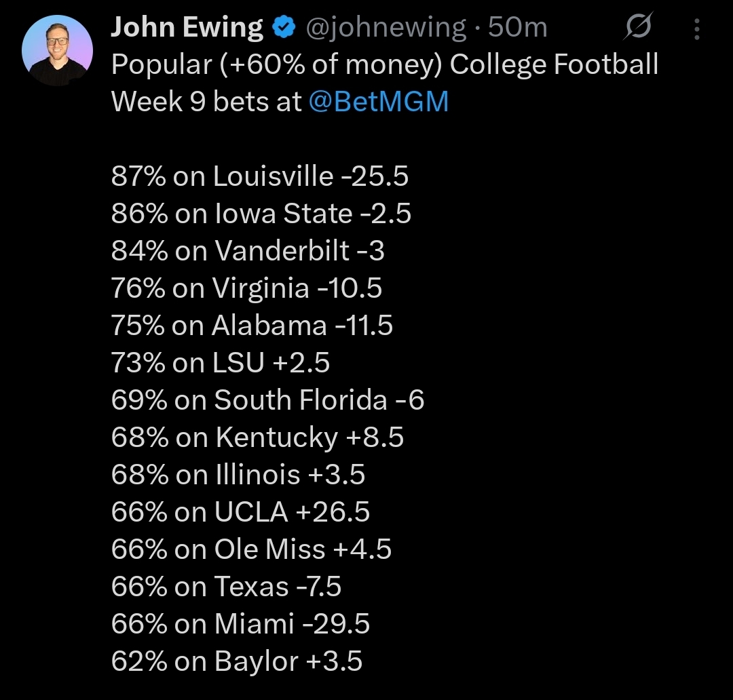Click the tweet's headline text about popular bets
The width and height of the screenshot is (733, 700).
(384, 65)
